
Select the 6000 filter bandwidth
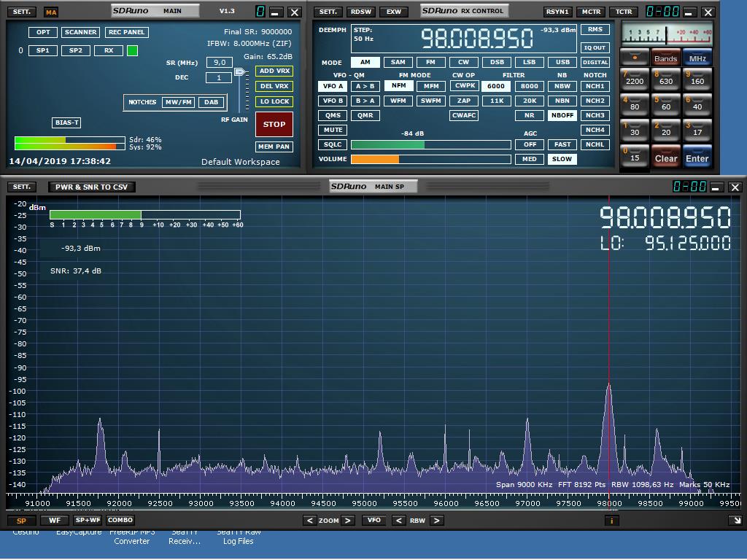[x=496, y=86]
